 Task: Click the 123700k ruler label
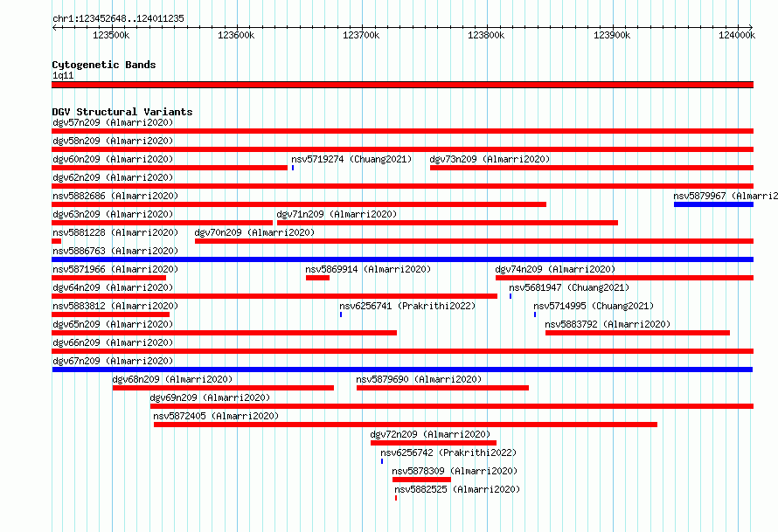click(x=361, y=35)
